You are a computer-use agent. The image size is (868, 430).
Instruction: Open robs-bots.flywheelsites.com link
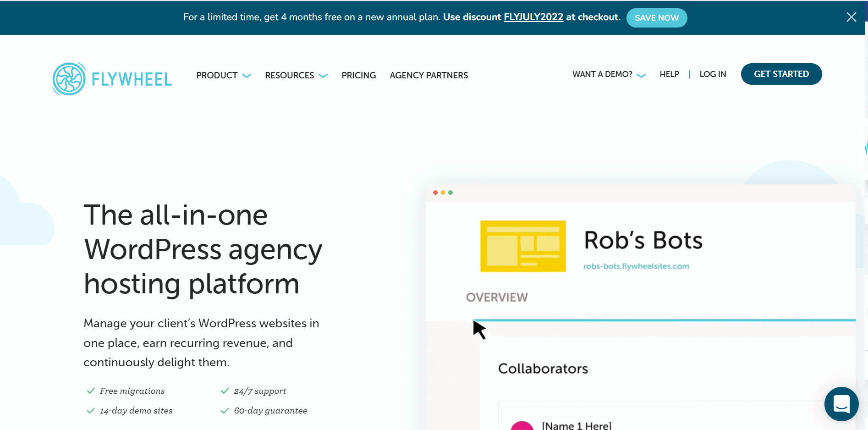tap(636, 266)
